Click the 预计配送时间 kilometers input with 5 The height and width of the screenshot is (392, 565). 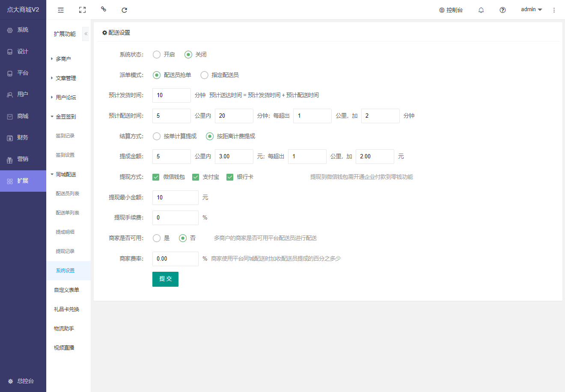pos(172,116)
